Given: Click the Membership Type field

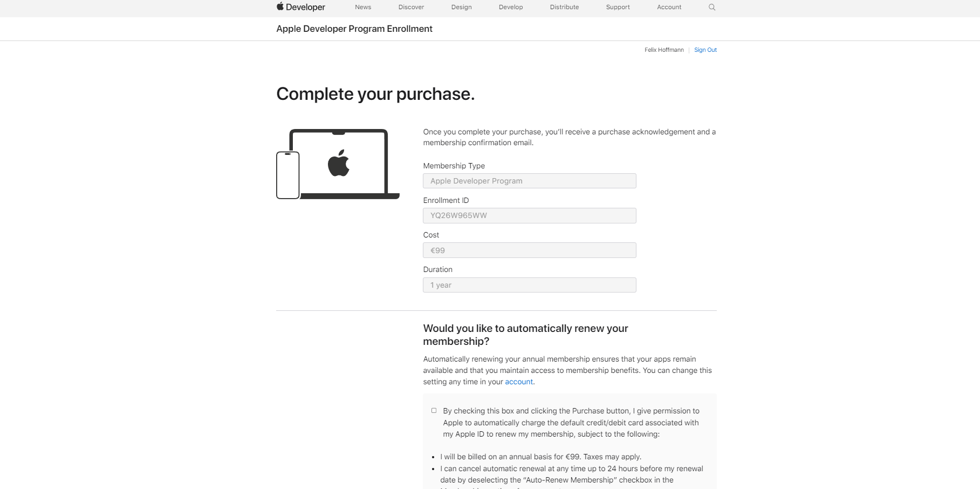Looking at the screenshot, I should (x=530, y=181).
